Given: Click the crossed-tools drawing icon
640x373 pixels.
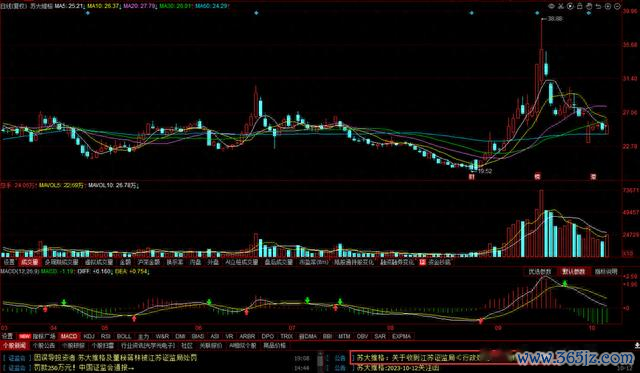Looking at the screenshot, I should point(561,6).
